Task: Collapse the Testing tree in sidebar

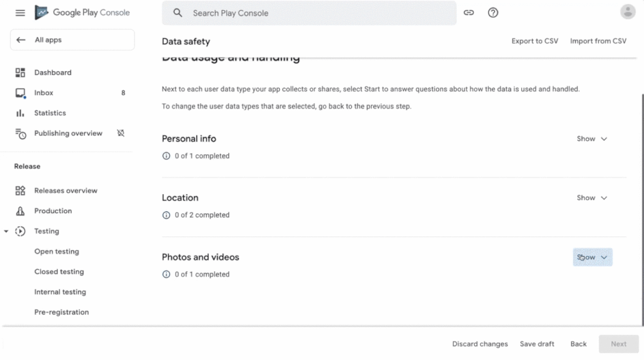Action: 6,232
